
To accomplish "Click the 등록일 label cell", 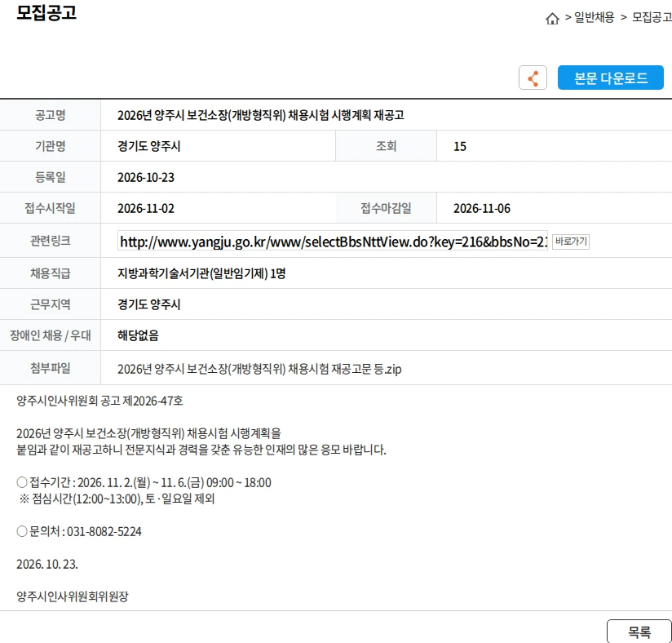I will pyautogui.click(x=50, y=177).
